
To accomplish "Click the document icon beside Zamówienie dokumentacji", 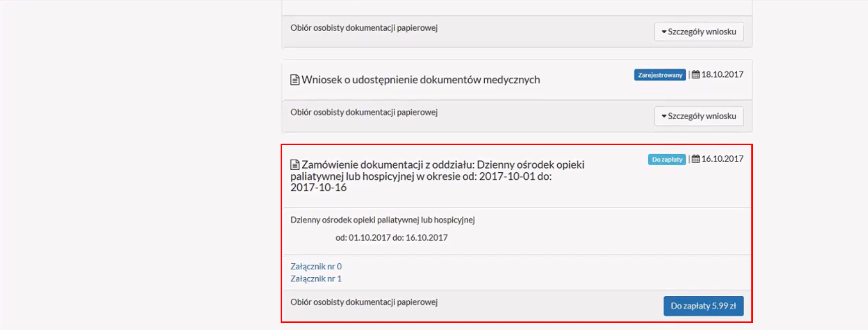I will 295,165.
